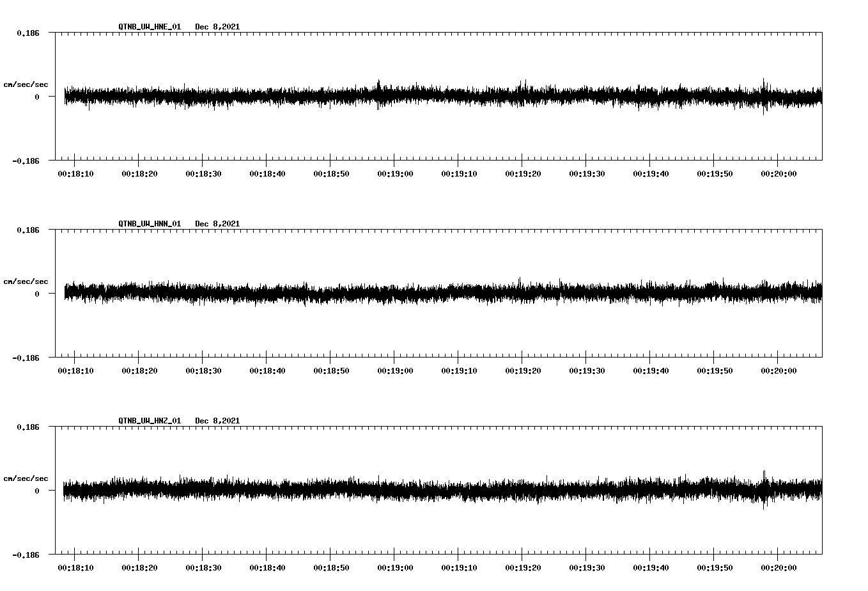Click the QTNB_UW_HNZ_01 channel title

coord(150,421)
